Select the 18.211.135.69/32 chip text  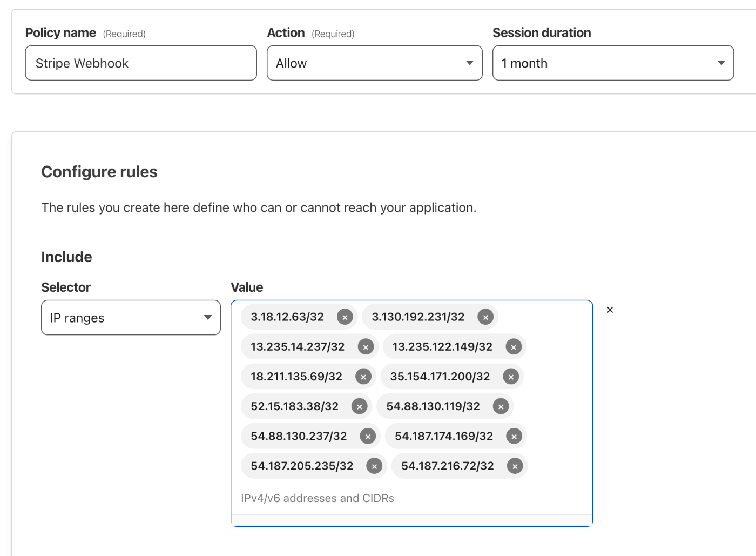pyautogui.click(x=296, y=376)
